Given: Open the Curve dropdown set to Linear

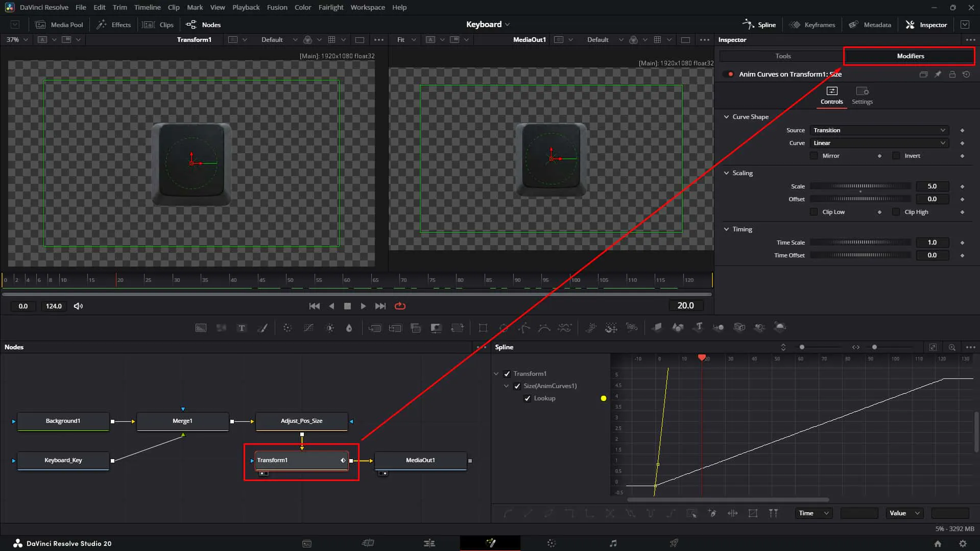Looking at the screenshot, I should (x=879, y=143).
